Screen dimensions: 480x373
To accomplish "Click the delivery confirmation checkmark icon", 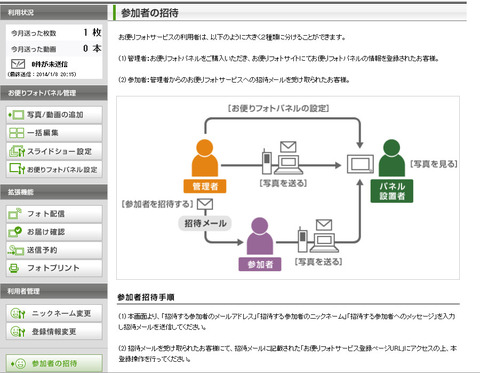I will click(15, 232).
